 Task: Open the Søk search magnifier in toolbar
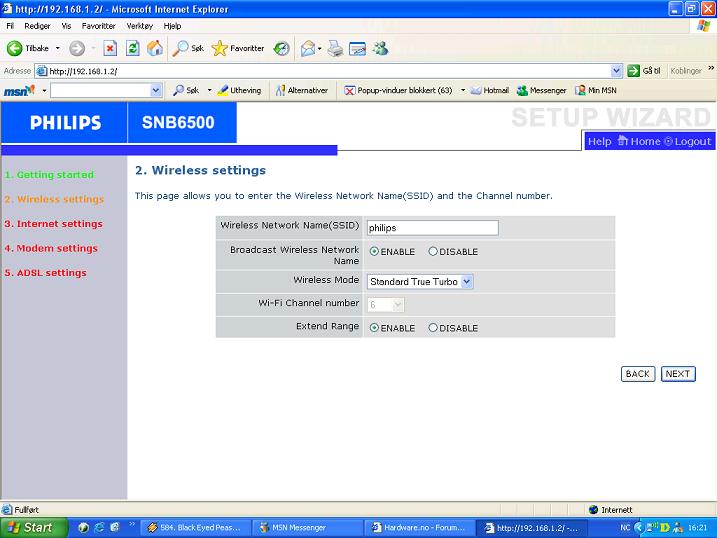pos(187,48)
